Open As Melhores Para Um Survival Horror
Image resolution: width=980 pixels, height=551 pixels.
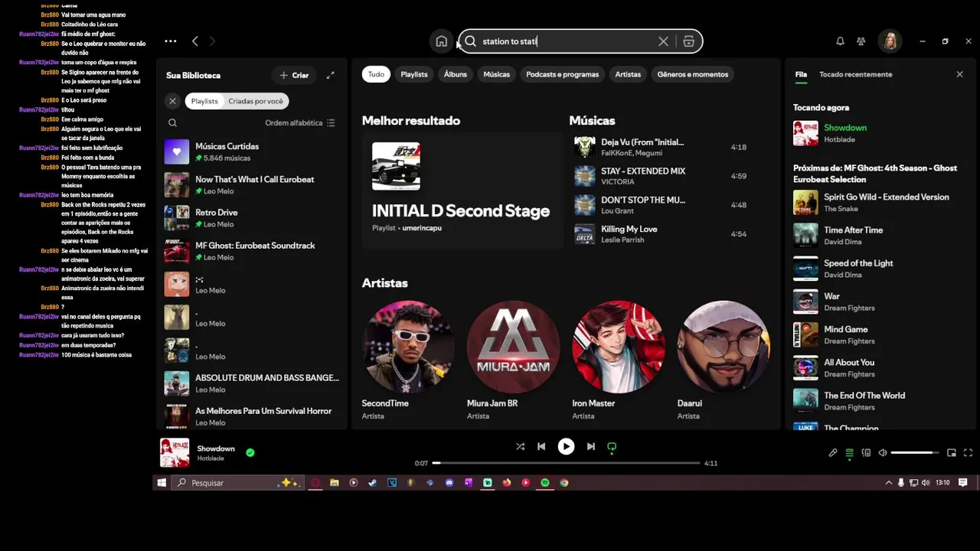pyautogui.click(x=252, y=416)
